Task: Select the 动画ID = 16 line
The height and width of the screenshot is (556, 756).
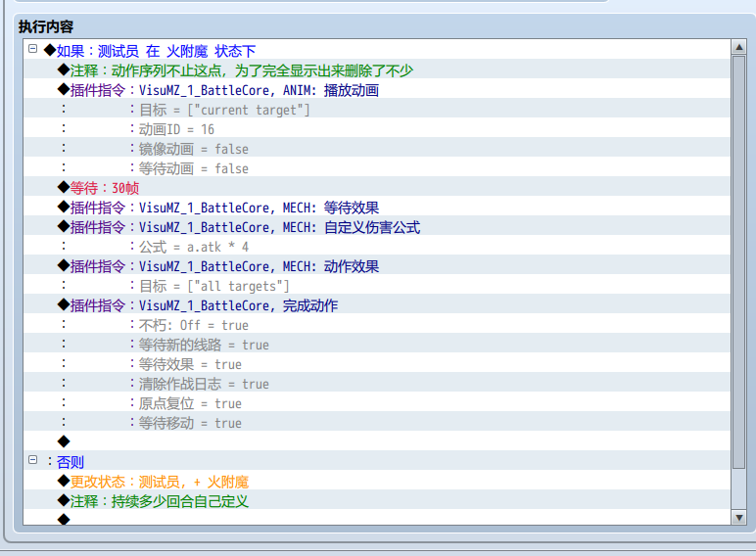Action: click(x=377, y=129)
